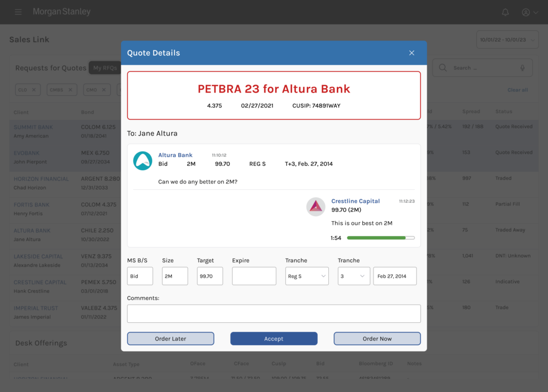Open LAKESIDE CAPITAL client row

pyautogui.click(x=38, y=256)
